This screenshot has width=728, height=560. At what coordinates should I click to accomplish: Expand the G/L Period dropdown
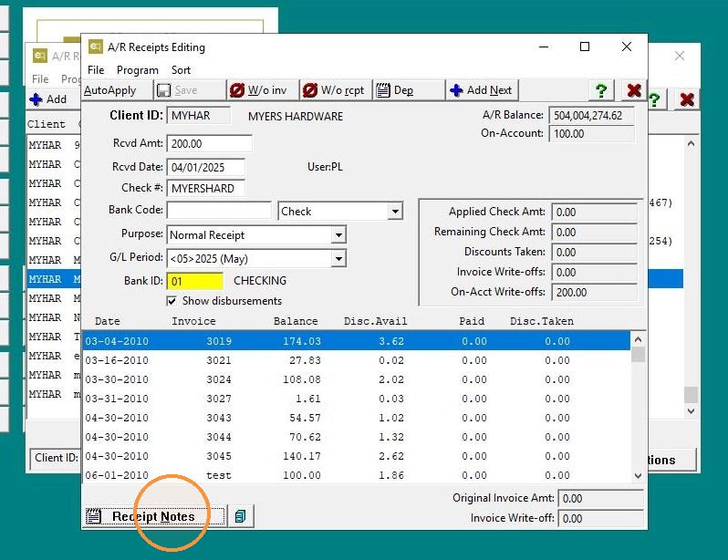point(338,258)
